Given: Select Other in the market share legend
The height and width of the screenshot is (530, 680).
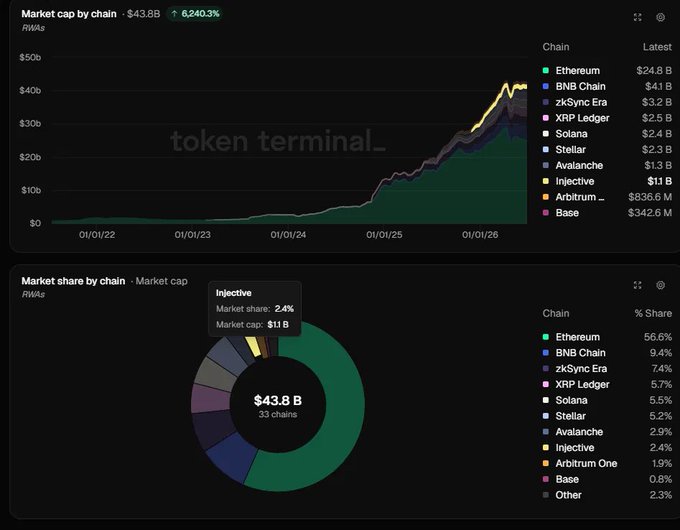Looking at the screenshot, I should (x=568, y=495).
